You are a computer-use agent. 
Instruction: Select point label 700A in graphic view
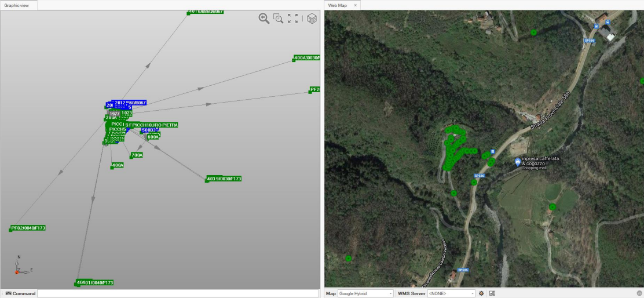tap(137, 155)
